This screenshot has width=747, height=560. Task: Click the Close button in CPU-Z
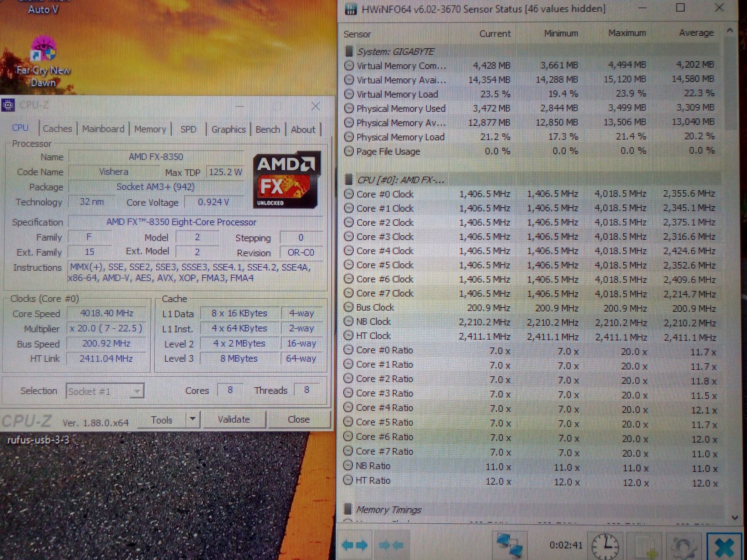[x=299, y=419]
